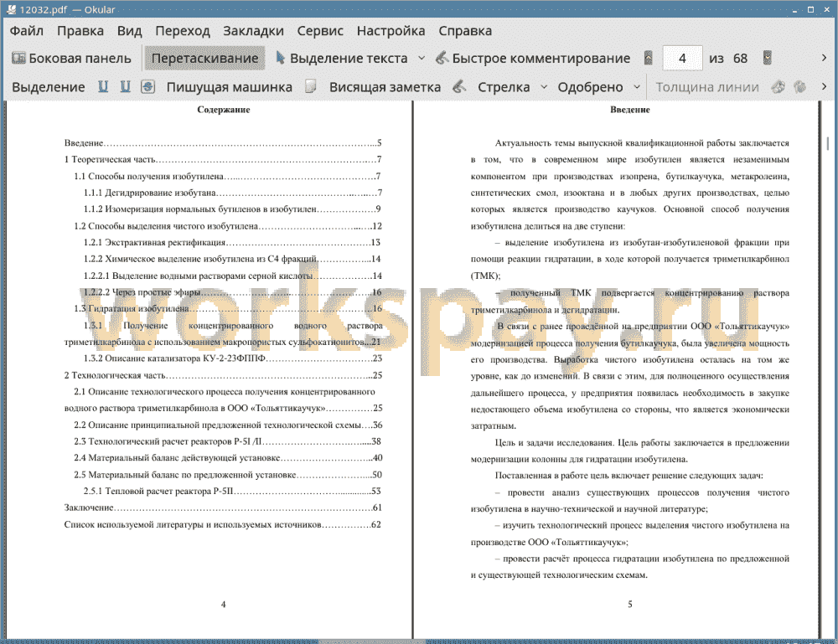Screen dimensions: 838x644
Task: Open the Настройка menu
Action: tap(391, 31)
